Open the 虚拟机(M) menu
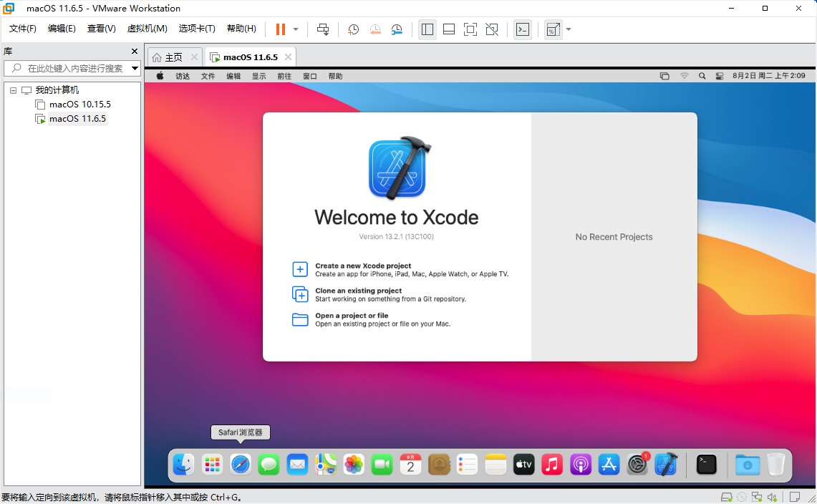 pos(147,29)
